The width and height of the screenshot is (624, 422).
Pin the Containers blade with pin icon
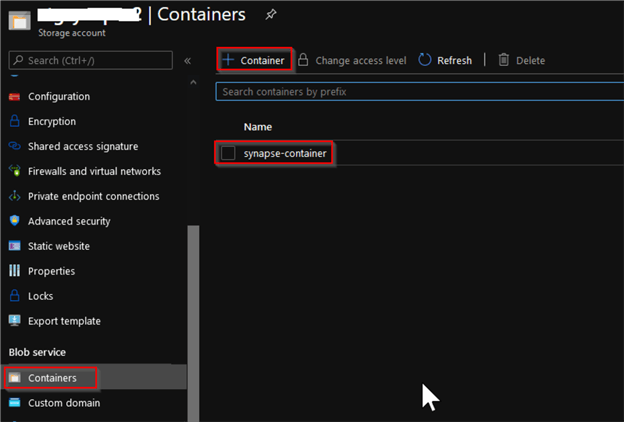(x=271, y=15)
